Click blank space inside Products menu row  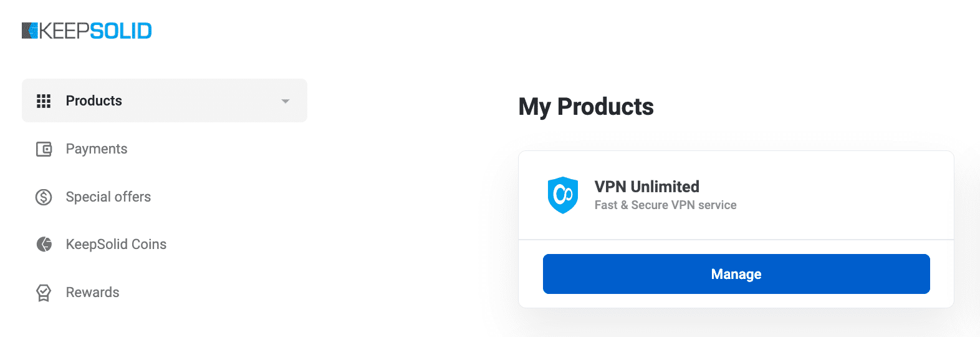click(x=199, y=101)
